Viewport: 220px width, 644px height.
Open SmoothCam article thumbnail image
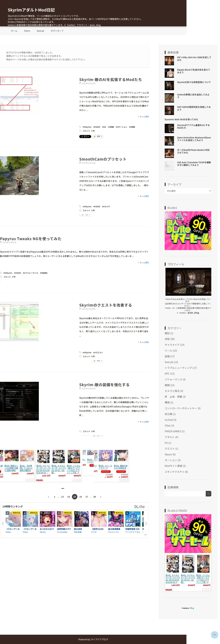pos(19,176)
